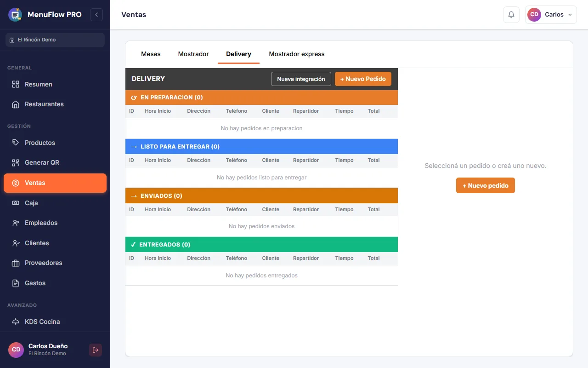Click Total column header under Entregados
Image resolution: width=588 pixels, height=368 pixels.
pyautogui.click(x=373, y=259)
